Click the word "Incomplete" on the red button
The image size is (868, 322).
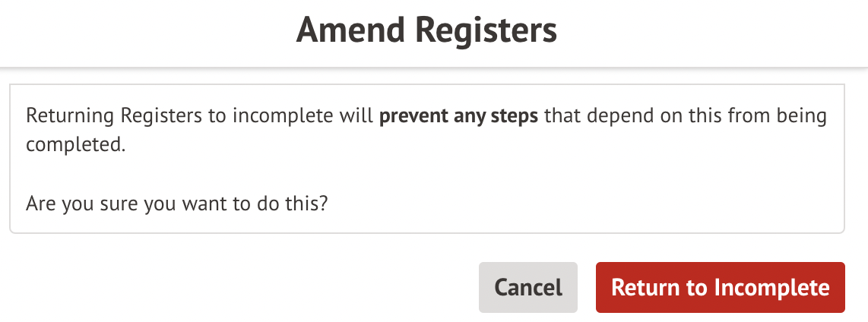(x=771, y=288)
